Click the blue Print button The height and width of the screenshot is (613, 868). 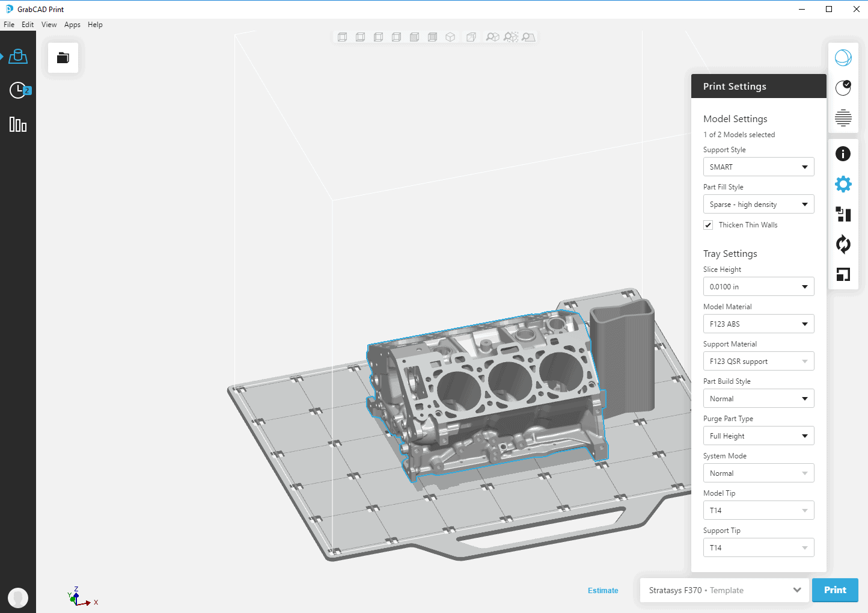point(835,590)
